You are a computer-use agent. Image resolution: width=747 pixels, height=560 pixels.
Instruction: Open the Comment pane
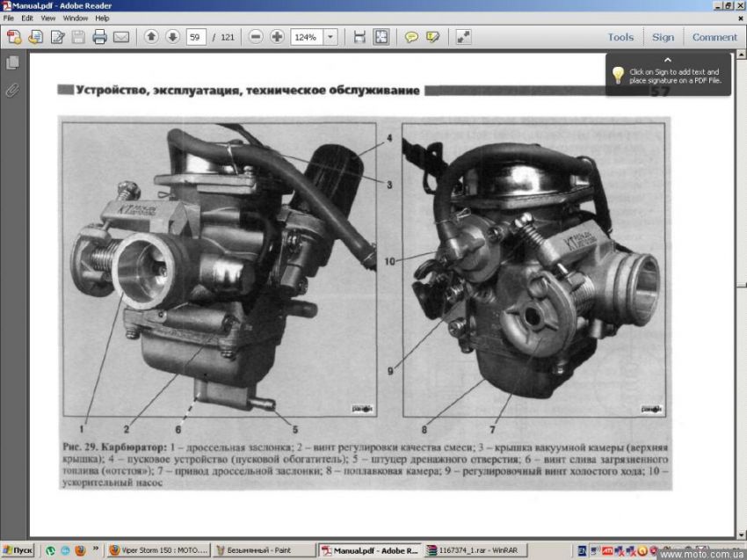[x=714, y=37]
